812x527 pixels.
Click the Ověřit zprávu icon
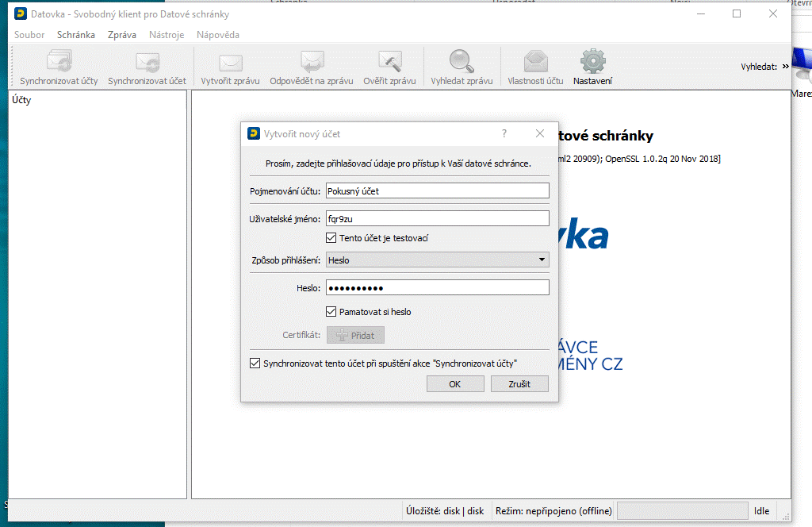pyautogui.click(x=390, y=62)
